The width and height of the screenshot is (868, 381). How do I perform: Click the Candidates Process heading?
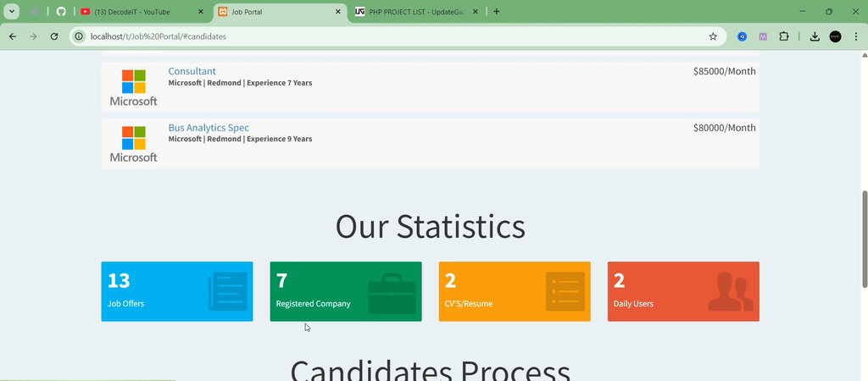pos(430,369)
